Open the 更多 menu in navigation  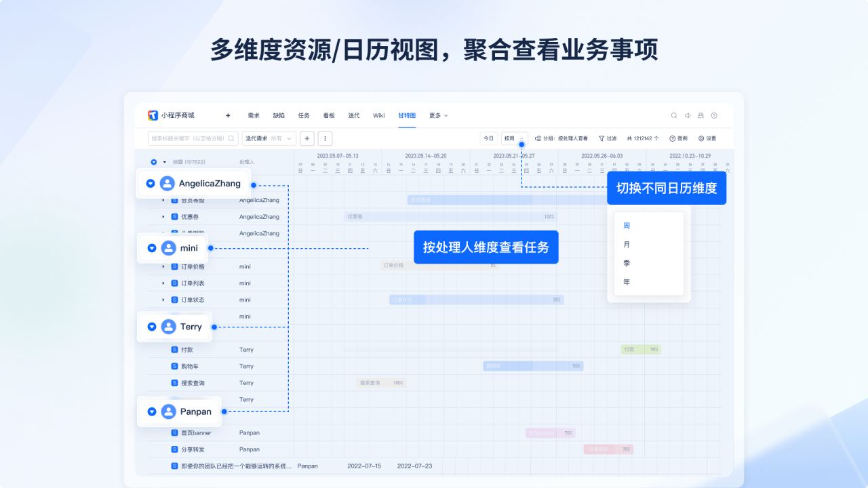click(438, 115)
